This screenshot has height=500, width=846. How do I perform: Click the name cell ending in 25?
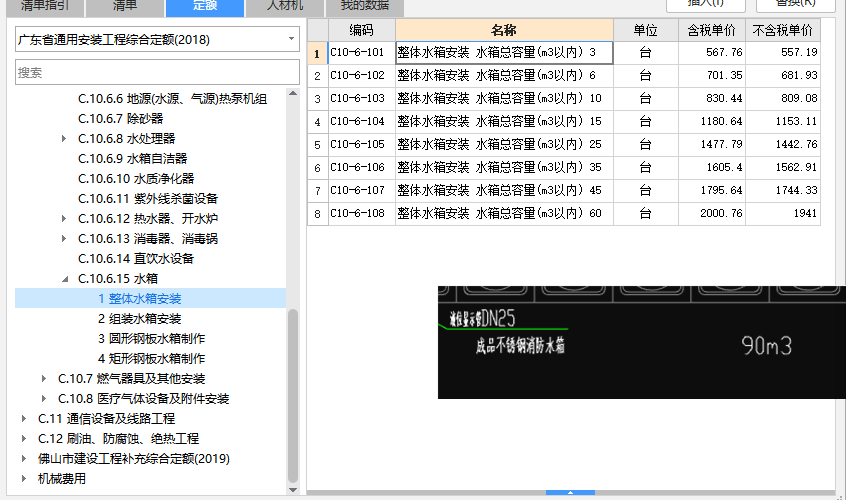click(504, 145)
